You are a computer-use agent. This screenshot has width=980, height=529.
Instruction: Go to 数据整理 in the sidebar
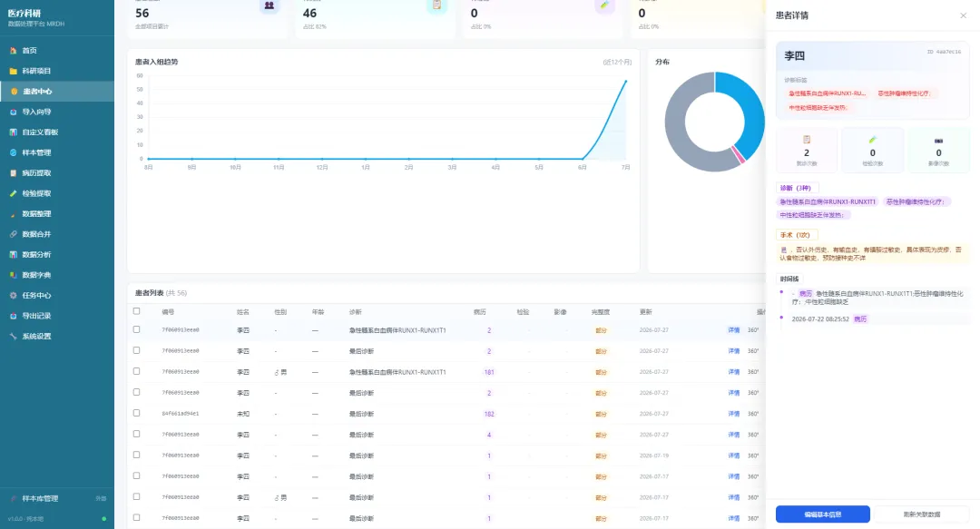[57, 214]
